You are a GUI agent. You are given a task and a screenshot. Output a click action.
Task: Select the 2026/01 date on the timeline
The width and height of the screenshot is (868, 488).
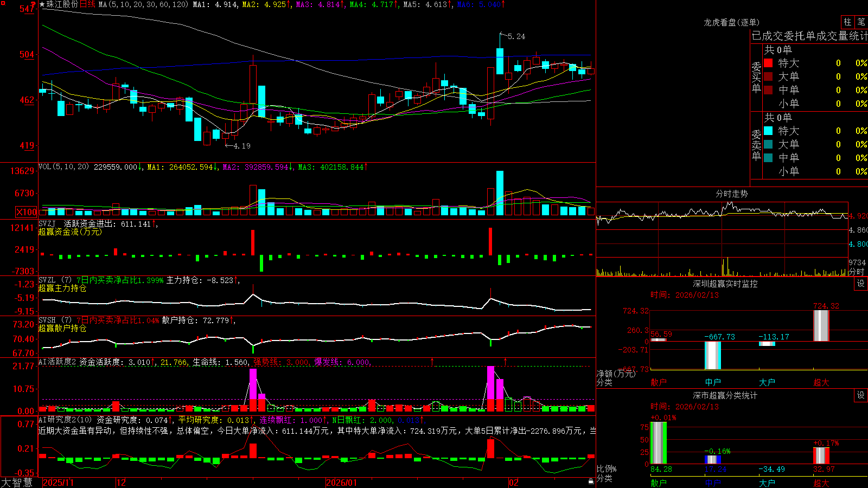point(341,483)
